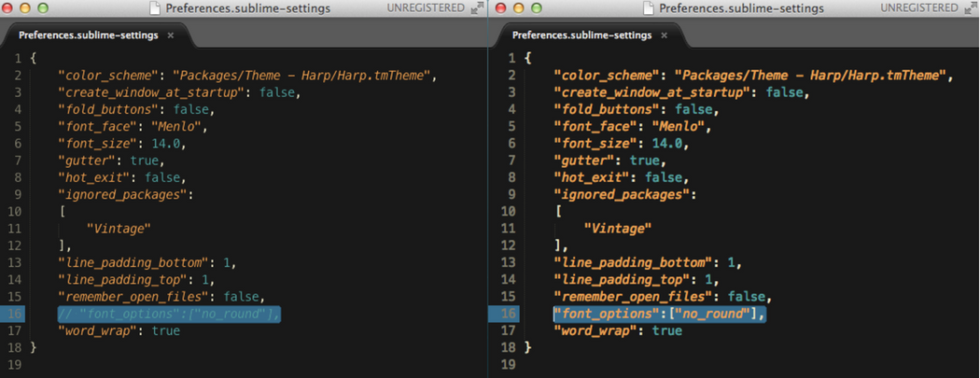Click "color_scheme" key in the left window
The image size is (980, 378).
(109, 76)
